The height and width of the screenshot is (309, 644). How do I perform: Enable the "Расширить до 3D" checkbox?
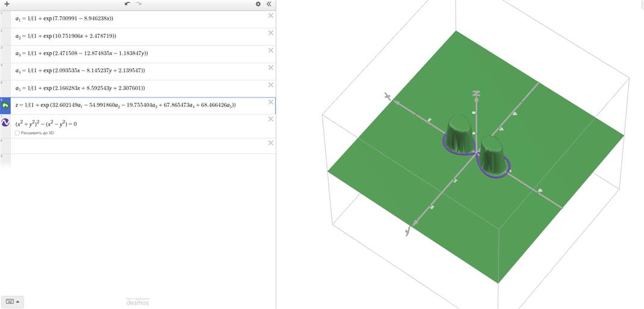(x=17, y=133)
